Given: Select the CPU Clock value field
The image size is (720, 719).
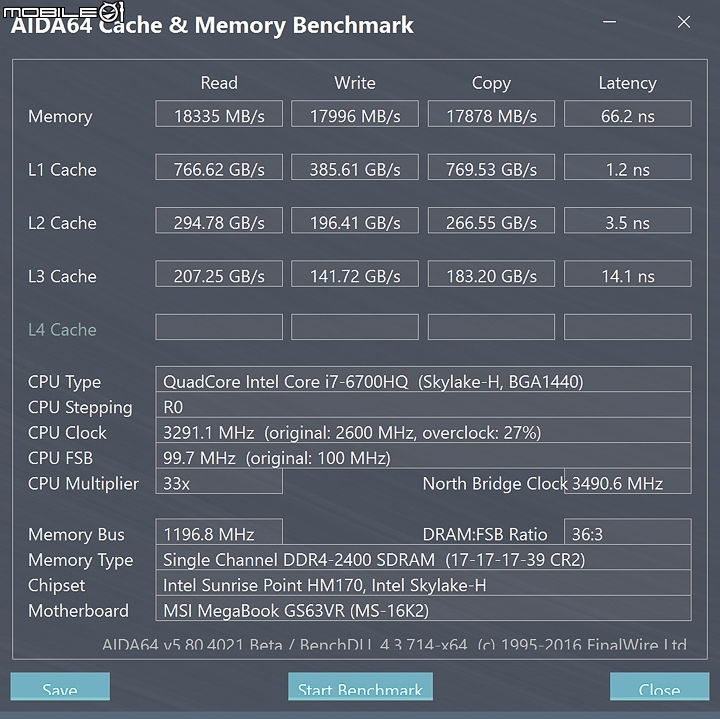Looking at the screenshot, I should [x=423, y=430].
